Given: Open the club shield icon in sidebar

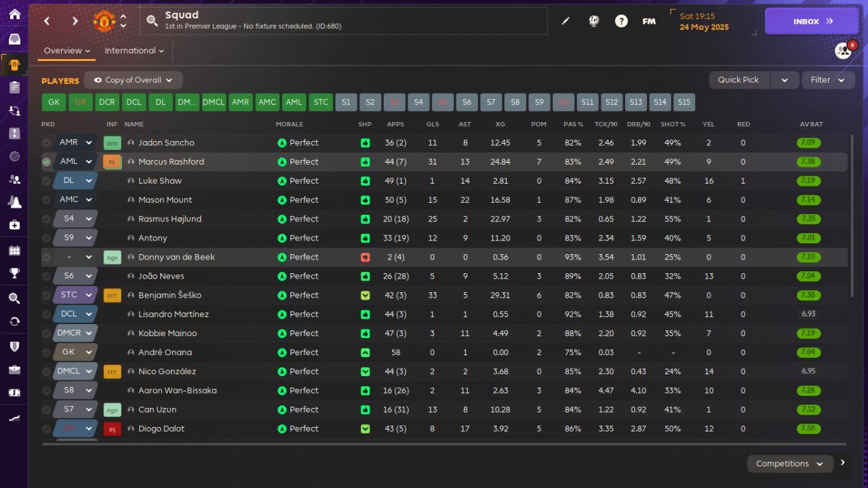Looking at the screenshot, I should [14, 346].
